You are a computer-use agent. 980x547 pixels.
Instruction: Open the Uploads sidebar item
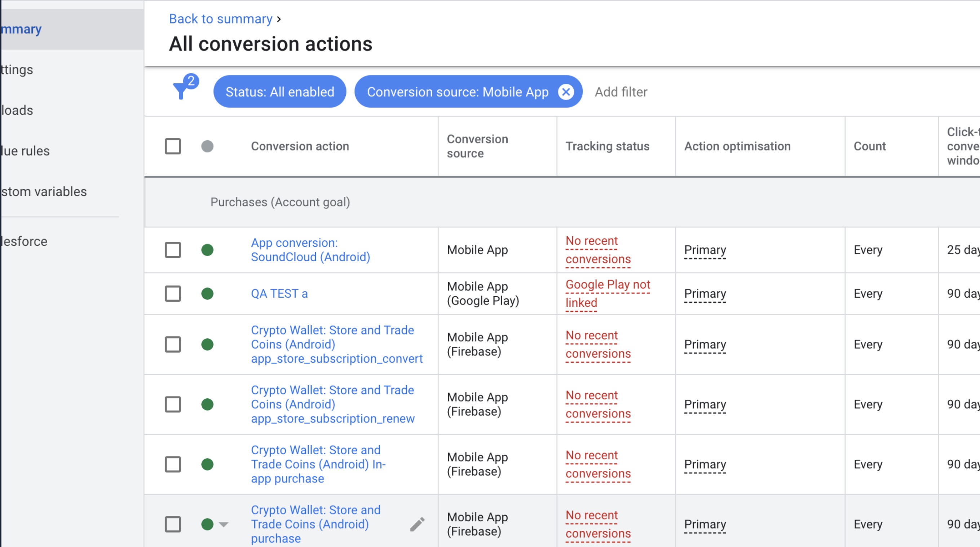(x=72, y=110)
